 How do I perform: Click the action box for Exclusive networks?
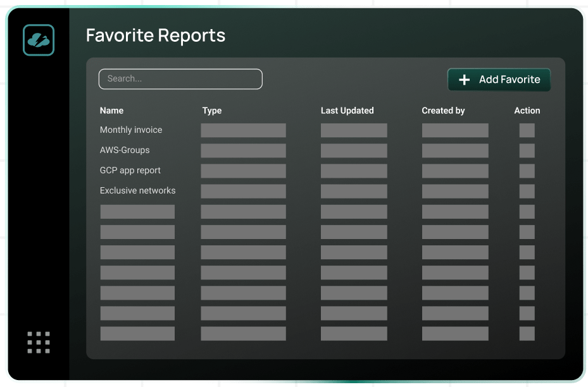[x=527, y=191]
